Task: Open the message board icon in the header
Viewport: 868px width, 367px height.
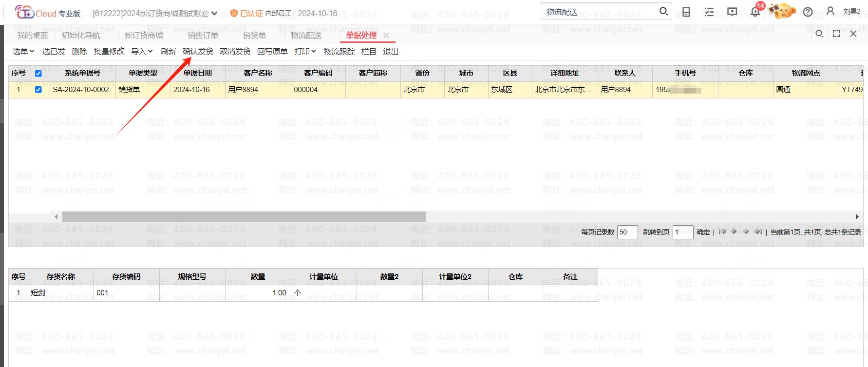Action: pyautogui.click(x=732, y=12)
